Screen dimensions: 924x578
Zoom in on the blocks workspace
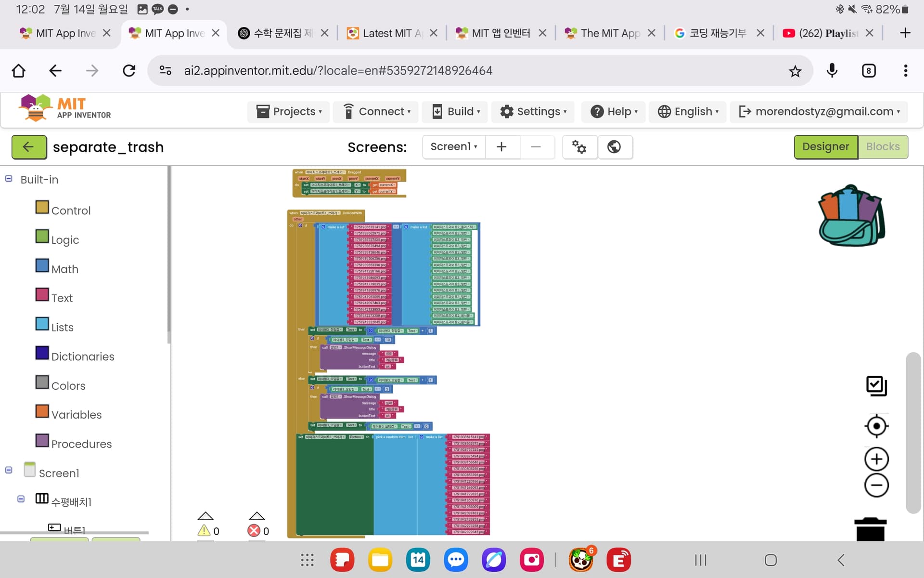876,459
